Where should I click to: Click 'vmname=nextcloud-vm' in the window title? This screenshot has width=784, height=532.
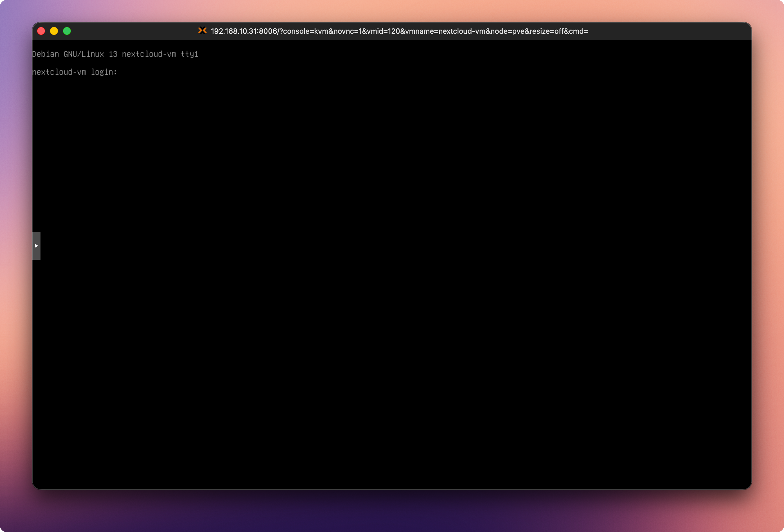coord(445,31)
